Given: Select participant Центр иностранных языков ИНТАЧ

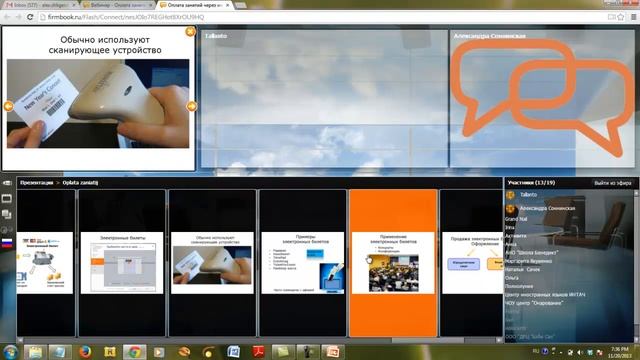Looking at the screenshot, I should (545, 294).
